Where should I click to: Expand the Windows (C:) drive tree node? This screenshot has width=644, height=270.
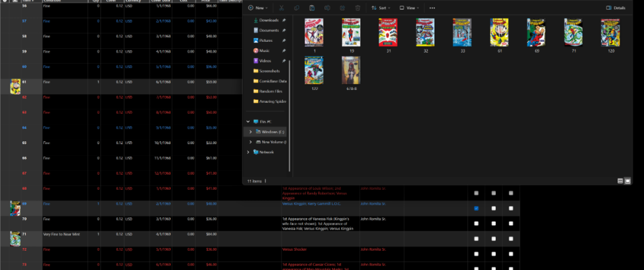(x=250, y=131)
